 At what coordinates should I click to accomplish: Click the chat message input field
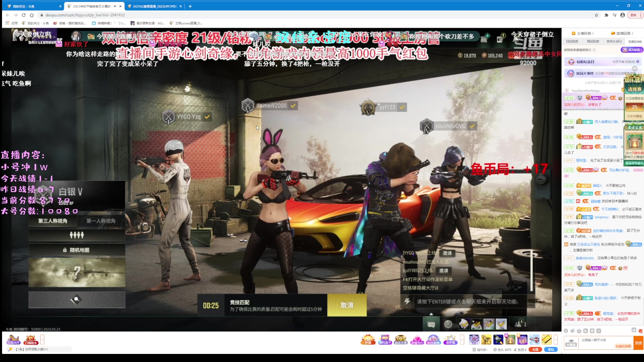pos(600,340)
